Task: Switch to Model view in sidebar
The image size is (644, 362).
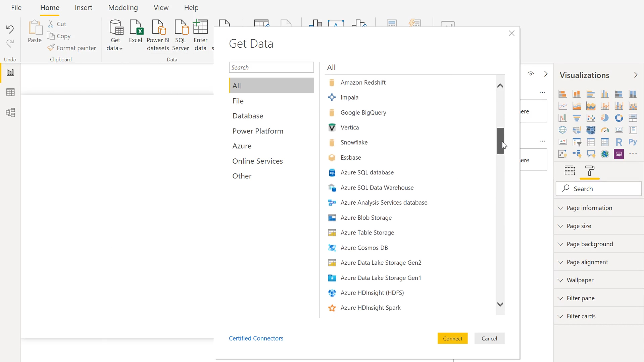Action: point(10,112)
